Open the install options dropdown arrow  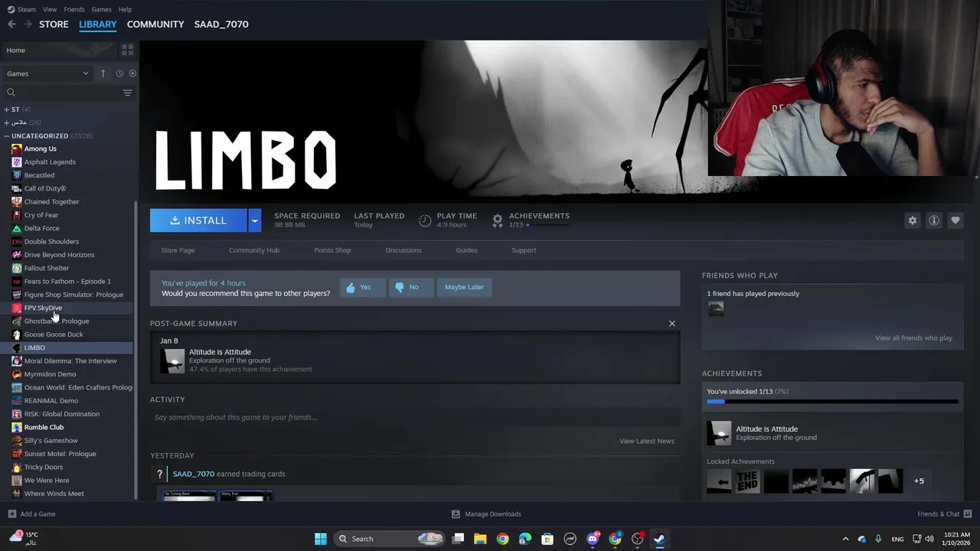pos(254,220)
